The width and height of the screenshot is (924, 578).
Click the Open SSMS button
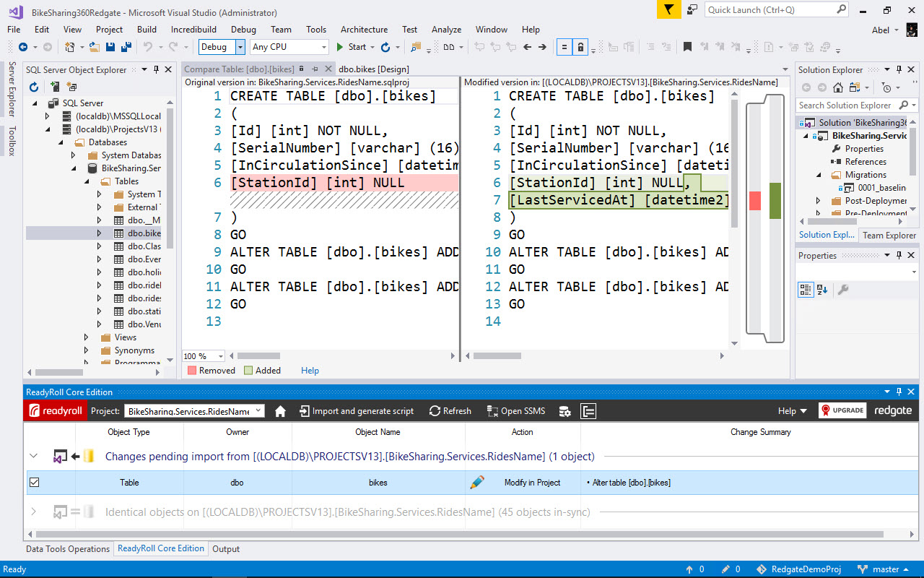coord(516,411)
